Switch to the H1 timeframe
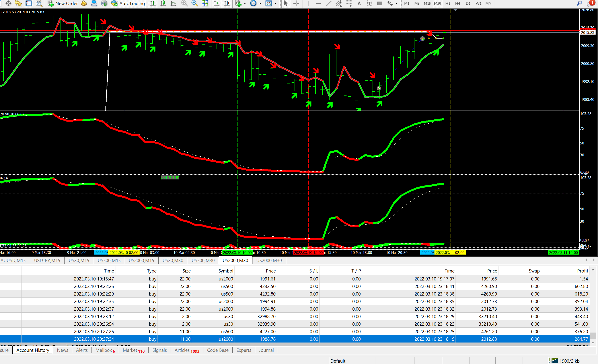Viewport: 598px width, 364px height. 448,3
